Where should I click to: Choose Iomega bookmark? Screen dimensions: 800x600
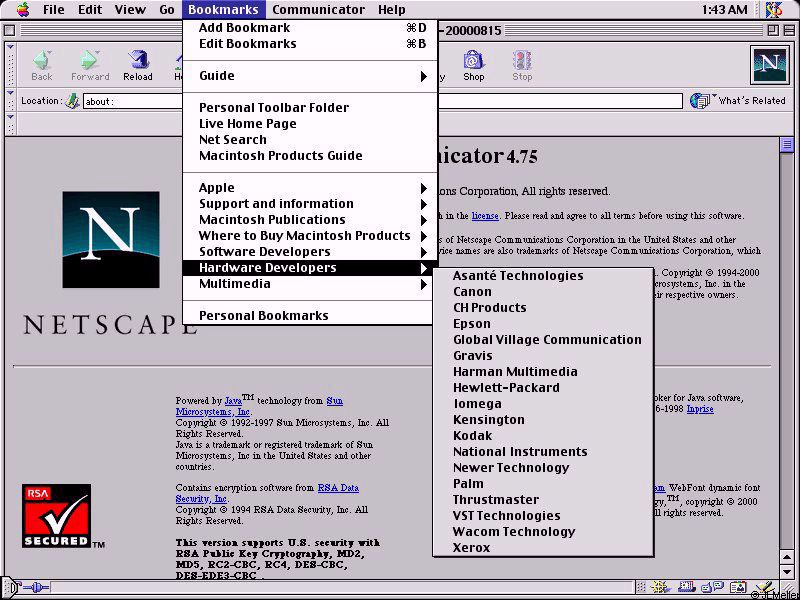tap(543, 404)
